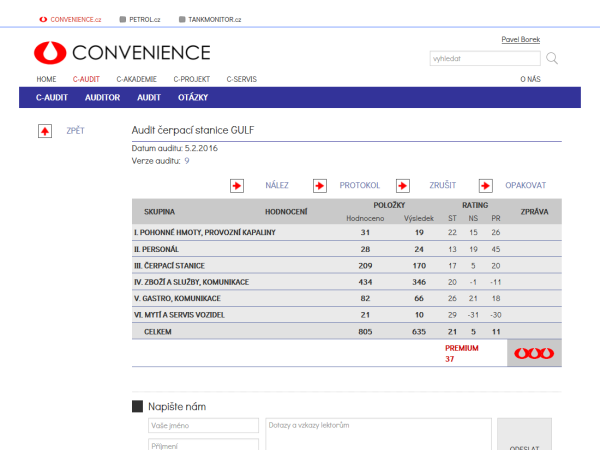Click the red up-arrow ZPĚT icon
The image size is (600, 450).
[x=45, y=131]
